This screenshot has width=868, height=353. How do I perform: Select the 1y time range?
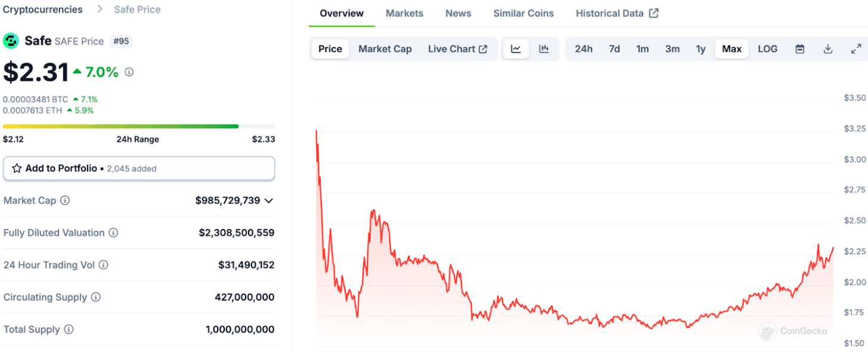700,49
